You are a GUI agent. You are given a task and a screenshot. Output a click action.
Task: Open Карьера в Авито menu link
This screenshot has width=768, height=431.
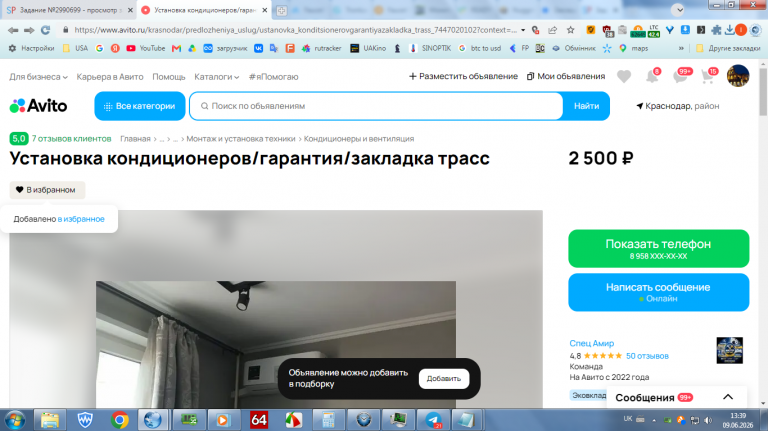[110, 77]
